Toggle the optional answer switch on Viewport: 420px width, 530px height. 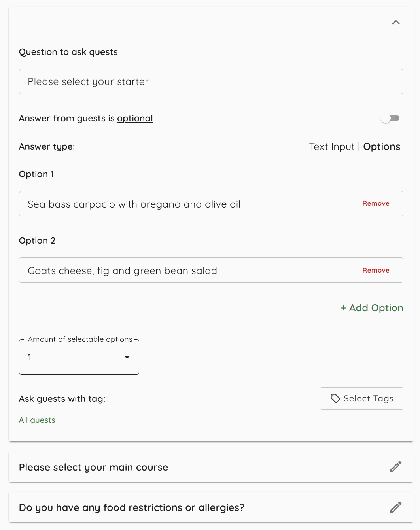[x=390, y=118]
